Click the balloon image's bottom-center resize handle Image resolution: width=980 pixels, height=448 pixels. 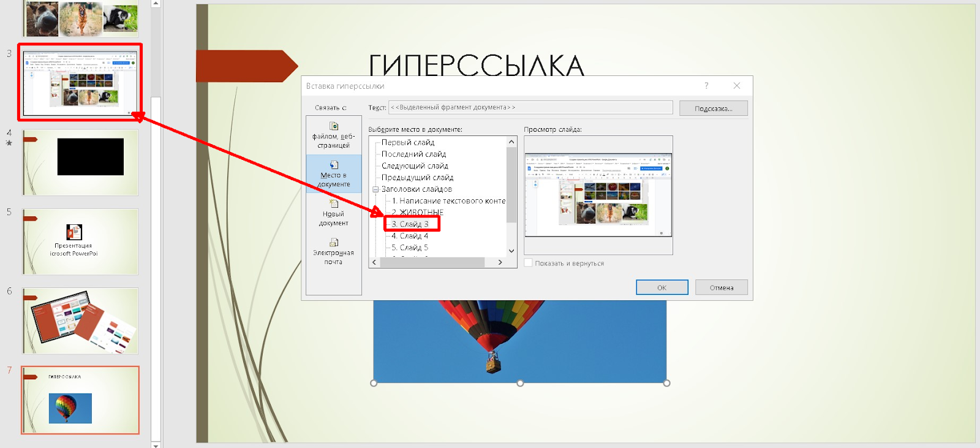click(x=520, y=383)
